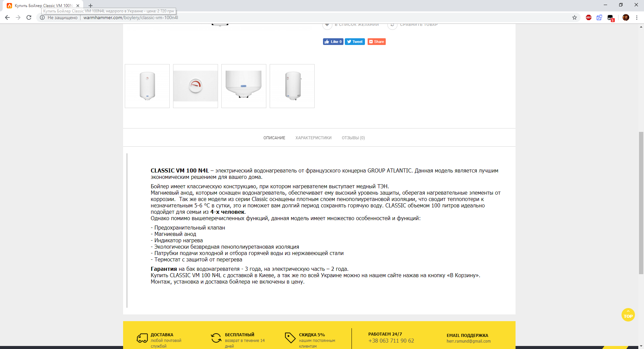Viewport: 644px width, 349px height.
Task: Reload the current page
Action: (x=29, y=17)
